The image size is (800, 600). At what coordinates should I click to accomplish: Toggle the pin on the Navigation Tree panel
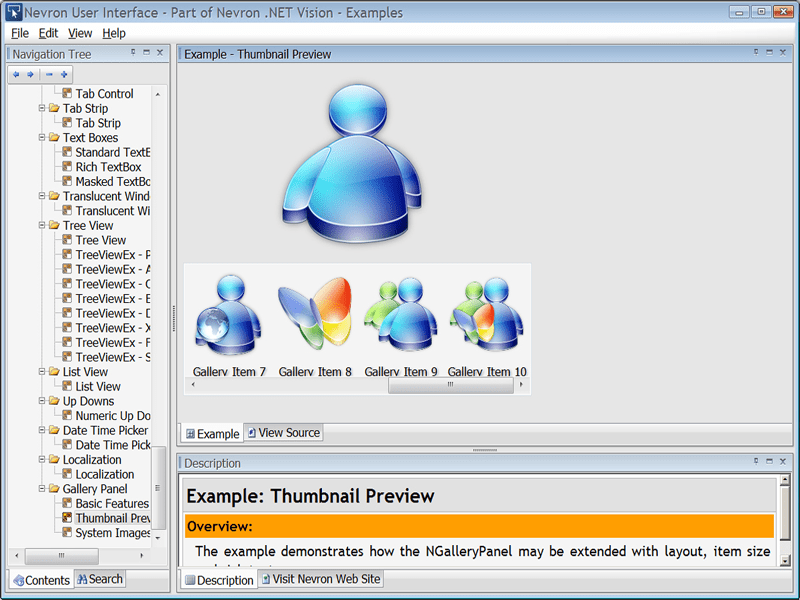click(x=131, y=53)
